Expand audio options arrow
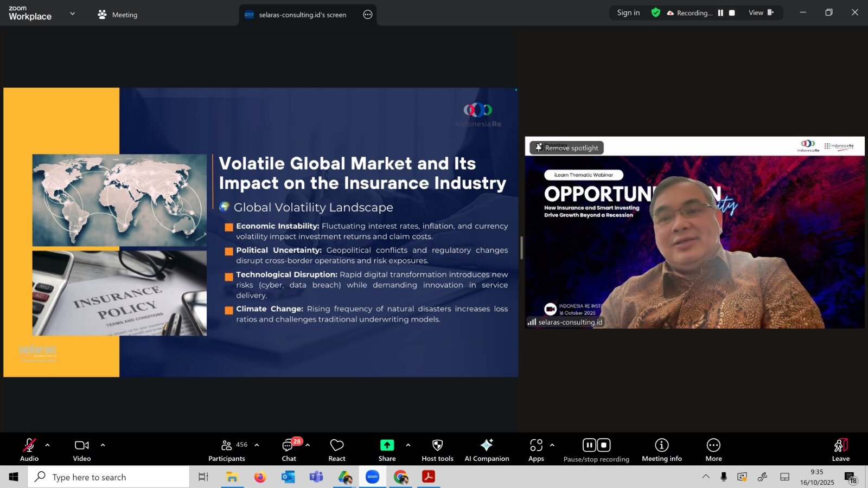This screenshot has height=488, width=868. pyautogui.click(x=48, y=445)
